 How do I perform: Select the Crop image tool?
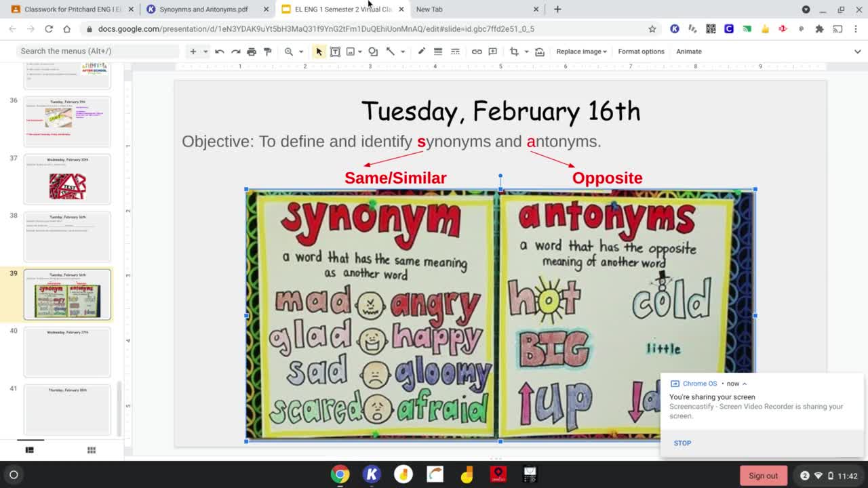(514, 52)
